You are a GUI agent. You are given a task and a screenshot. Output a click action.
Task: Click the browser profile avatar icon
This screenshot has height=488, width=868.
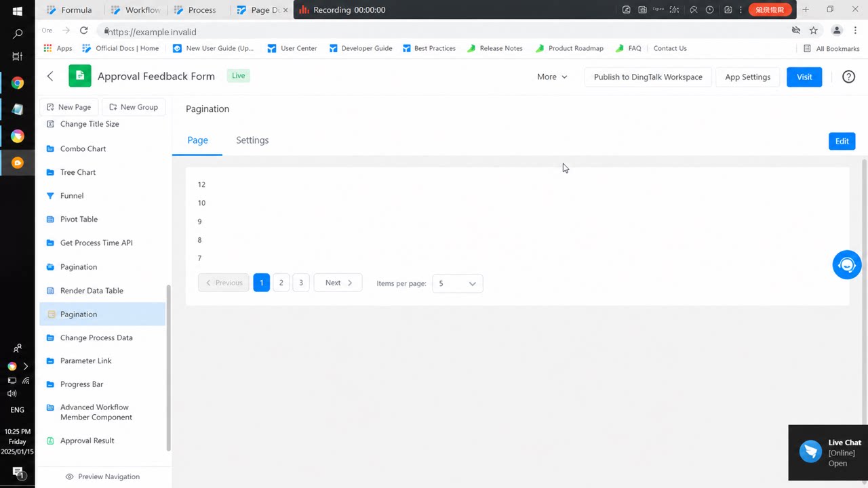pyautogui.click(x=837, y=30)
